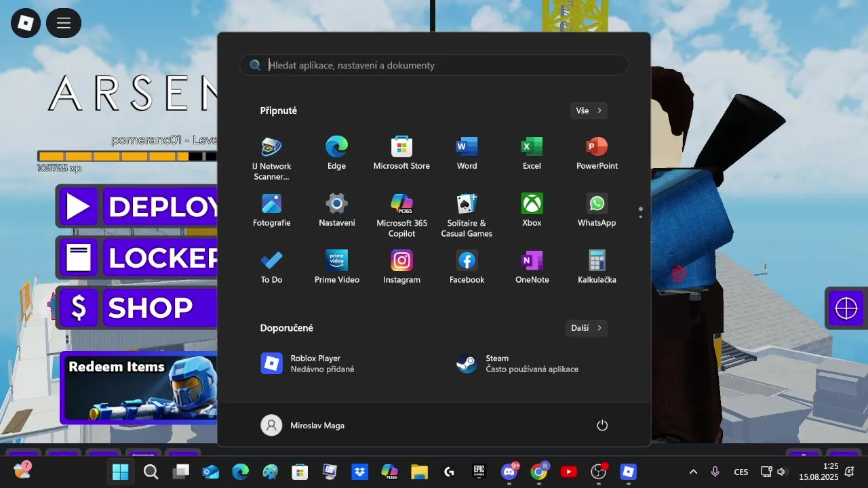Open Edge from taskbar
868x488 pixels.
(240, 472)
